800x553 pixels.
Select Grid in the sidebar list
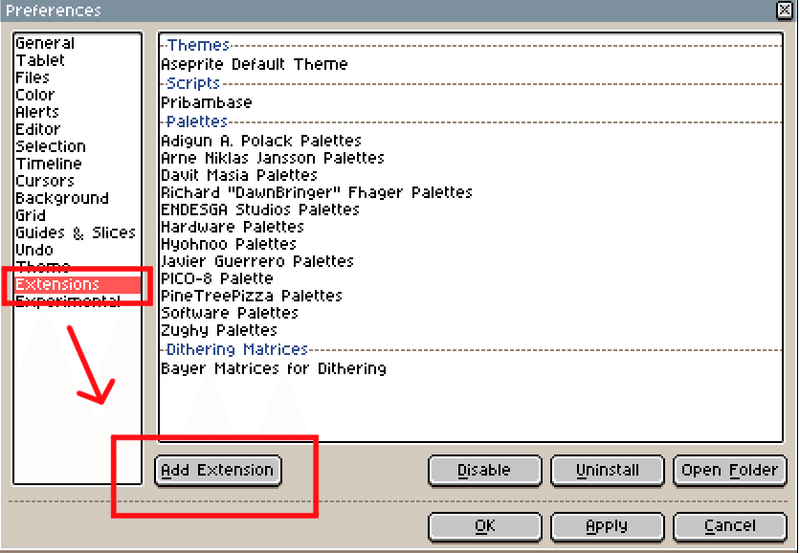pos(78,216)
